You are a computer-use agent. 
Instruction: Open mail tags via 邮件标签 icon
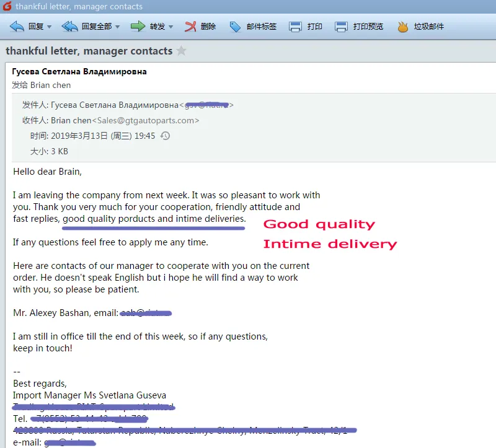coord(236,27)
